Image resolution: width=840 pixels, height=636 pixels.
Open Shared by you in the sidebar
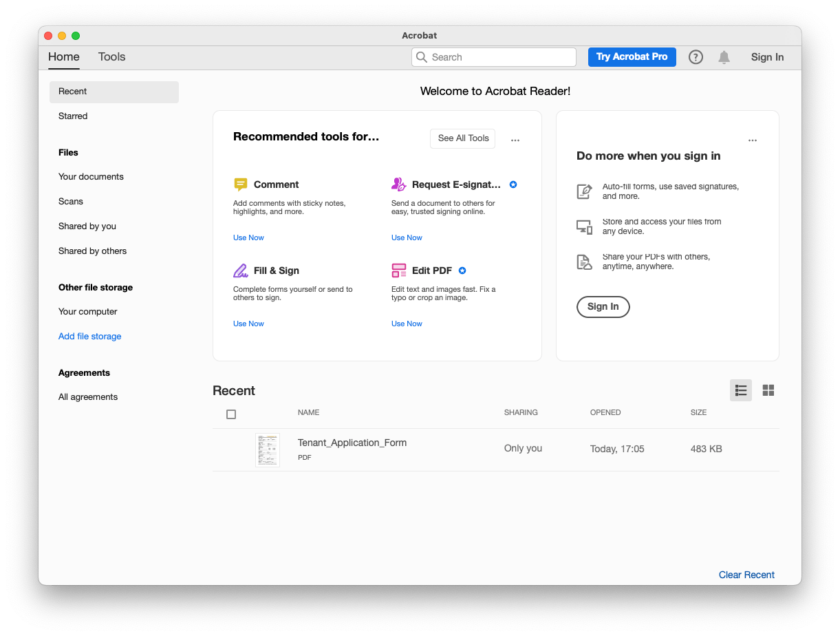(87, 226)
